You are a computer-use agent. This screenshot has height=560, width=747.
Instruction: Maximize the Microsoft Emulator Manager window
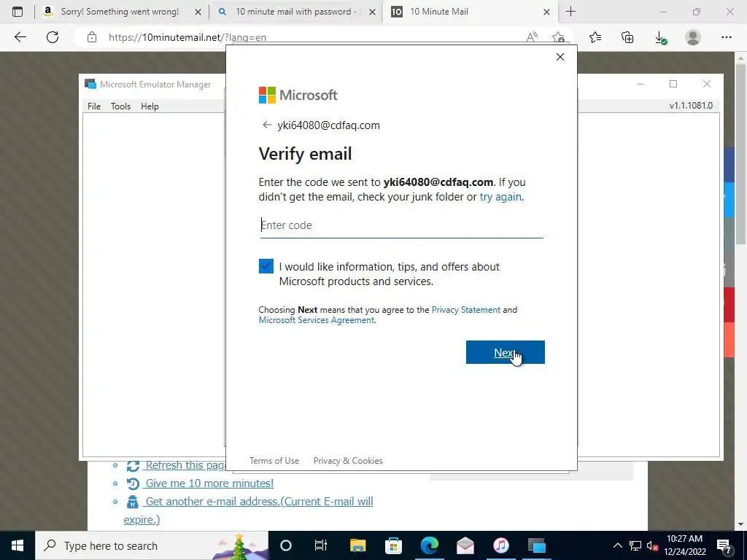coord(673,84)
